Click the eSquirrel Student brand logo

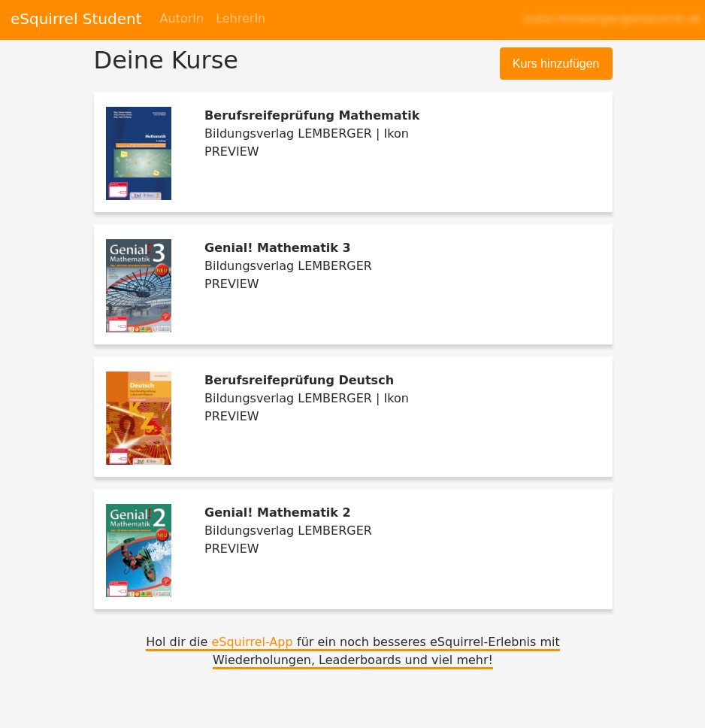76,19
